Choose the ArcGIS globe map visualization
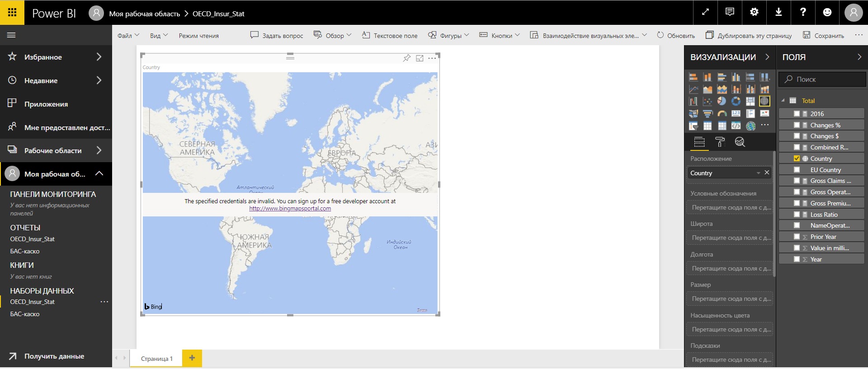 point(750,126)
